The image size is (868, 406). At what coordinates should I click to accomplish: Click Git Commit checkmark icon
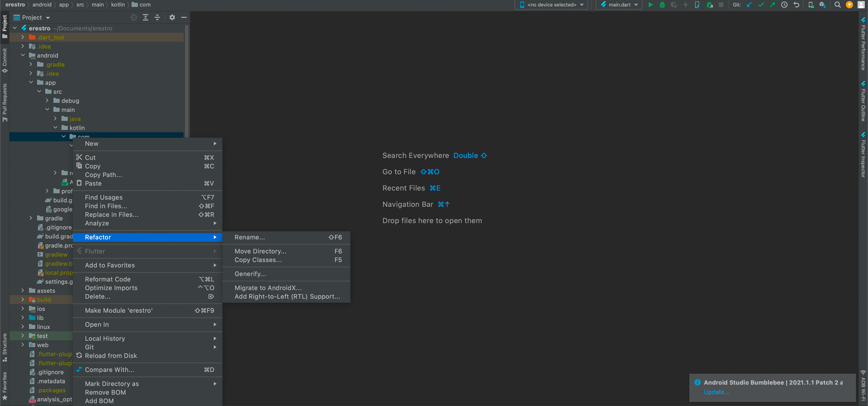pyautogui.click(x=761, y=5)
